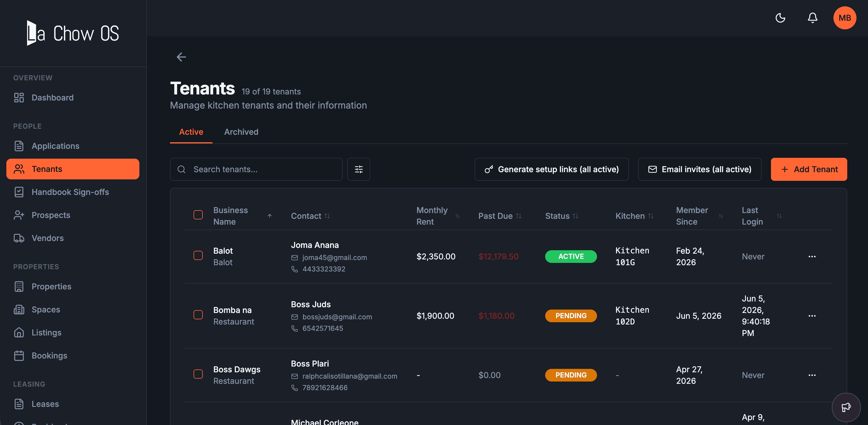Click ACTIVE status badge for Balot
Screen dimensions: 868x425
571,257
